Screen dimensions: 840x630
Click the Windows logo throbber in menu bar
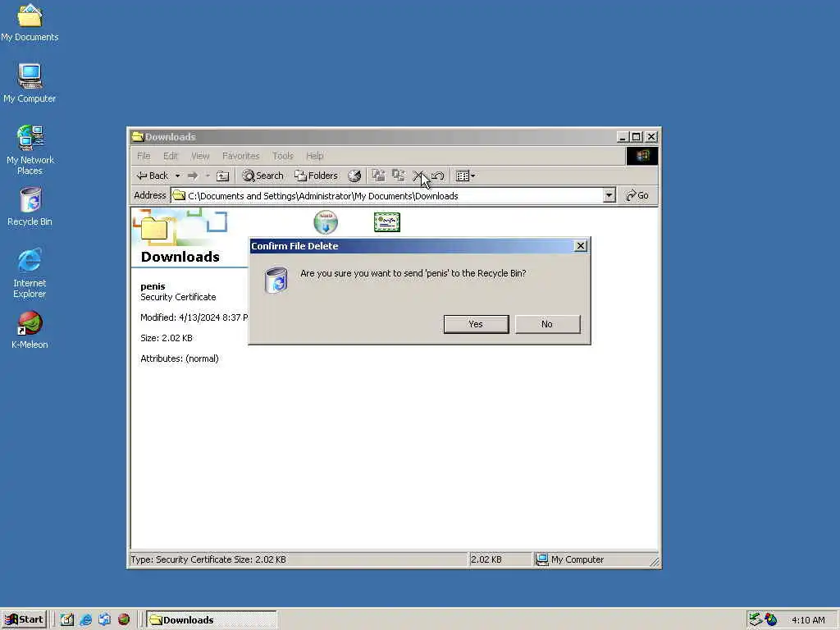click(641, 156)
